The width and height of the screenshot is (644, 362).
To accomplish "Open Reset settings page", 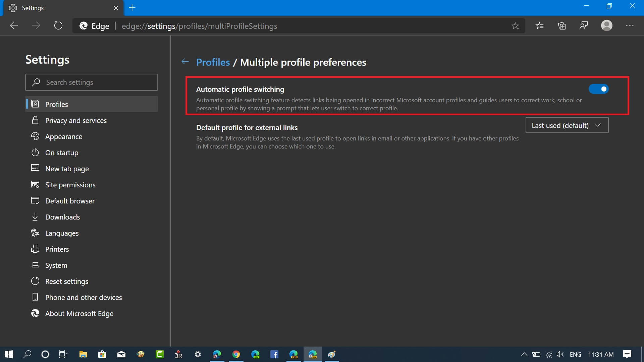I will coord(66,281).
